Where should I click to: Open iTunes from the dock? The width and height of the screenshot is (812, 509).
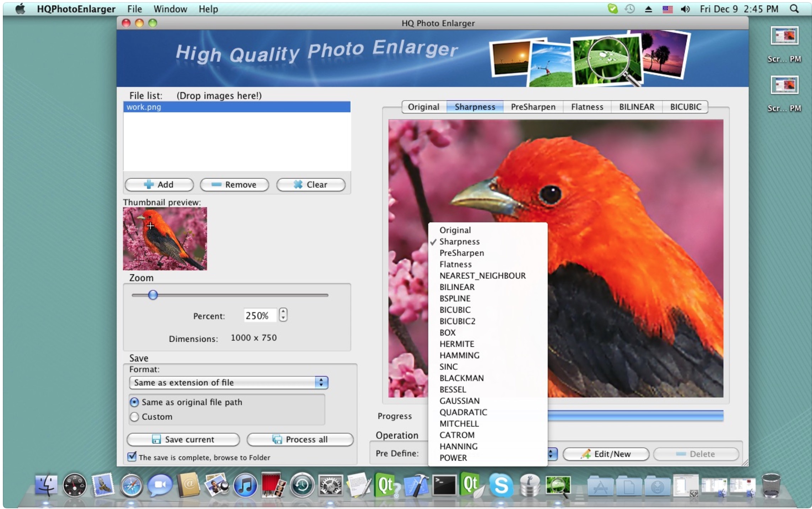pyautogui.click(x=245, y=485)
